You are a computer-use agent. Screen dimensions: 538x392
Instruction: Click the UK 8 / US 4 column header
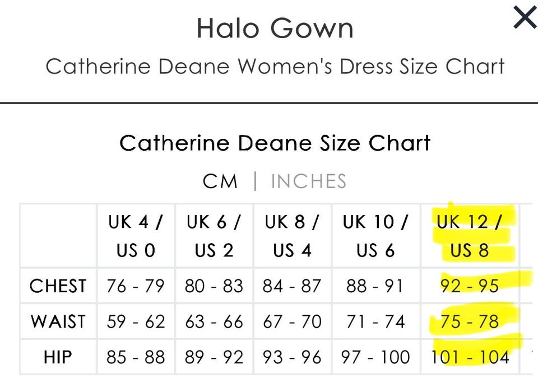[292, 236]
